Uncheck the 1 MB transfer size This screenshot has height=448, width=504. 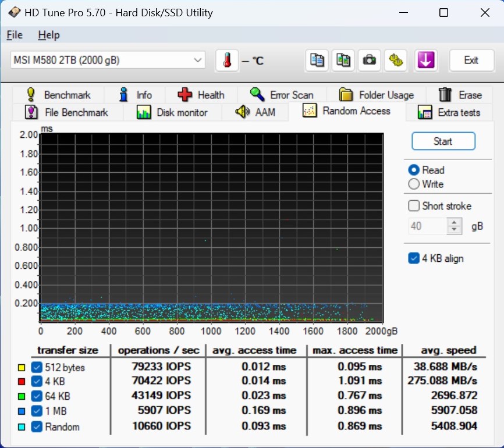(x=37, y=411)
